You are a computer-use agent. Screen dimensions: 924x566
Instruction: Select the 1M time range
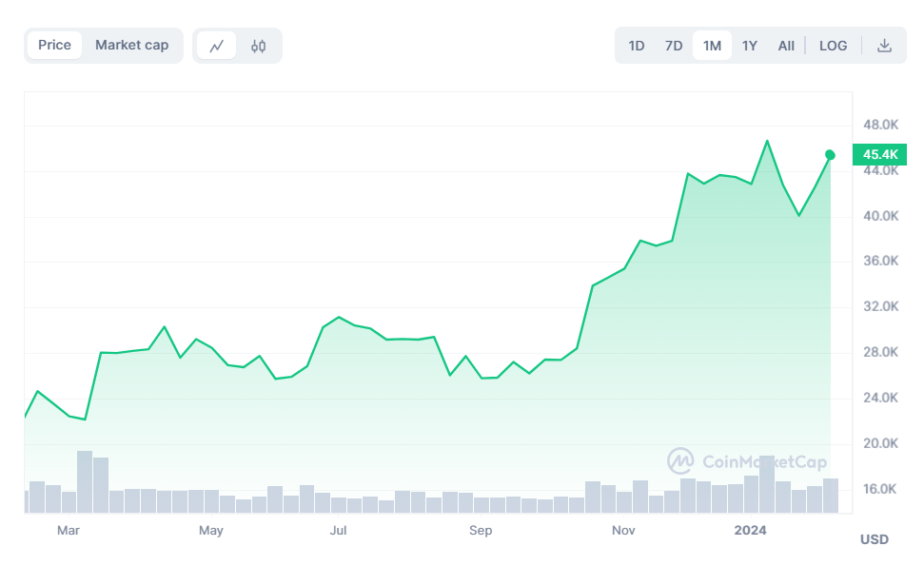tap(712, 46)
